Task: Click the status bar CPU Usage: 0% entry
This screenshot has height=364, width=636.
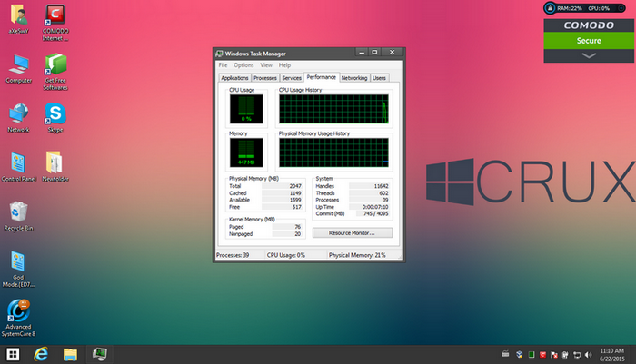Action: click(286, 255)
